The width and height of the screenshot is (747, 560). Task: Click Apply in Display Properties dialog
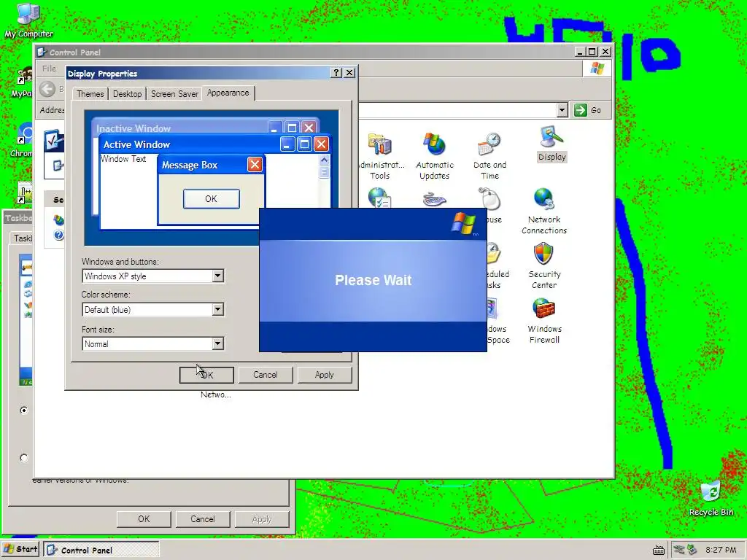coord(325,375)
